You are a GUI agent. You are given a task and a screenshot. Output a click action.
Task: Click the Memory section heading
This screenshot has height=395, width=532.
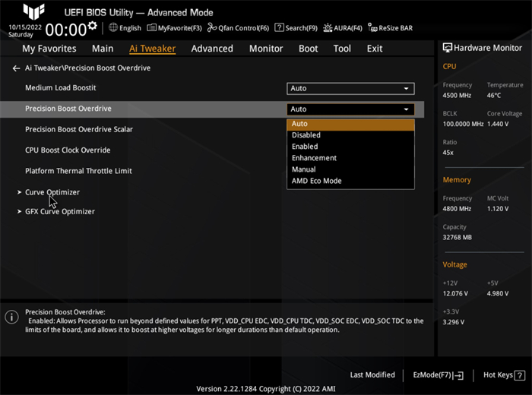(x=457, y=180)
